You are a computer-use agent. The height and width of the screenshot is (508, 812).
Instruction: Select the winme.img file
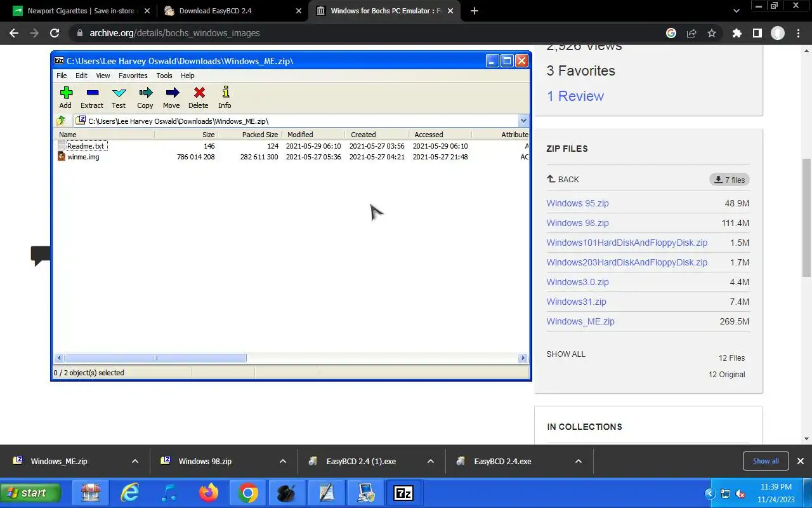tap(83, 157)
